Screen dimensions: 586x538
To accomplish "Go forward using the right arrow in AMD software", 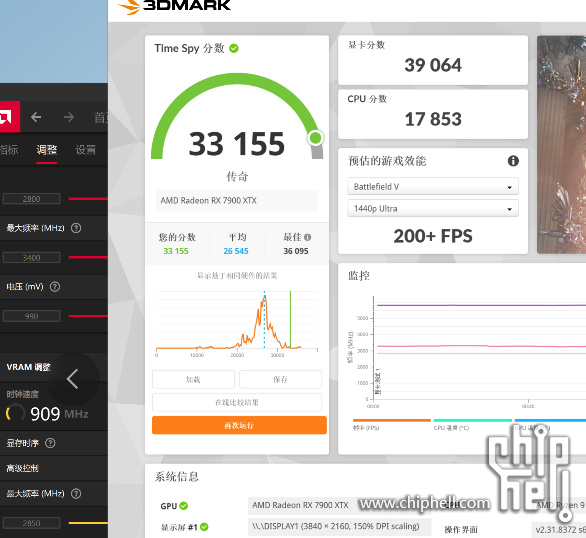I will coord(69,117).
